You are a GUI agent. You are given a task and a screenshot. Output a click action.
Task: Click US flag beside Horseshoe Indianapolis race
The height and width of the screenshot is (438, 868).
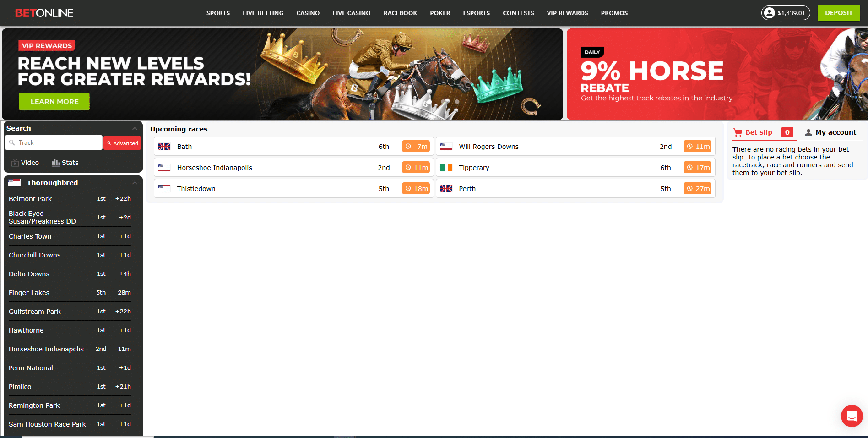(164, 168)
